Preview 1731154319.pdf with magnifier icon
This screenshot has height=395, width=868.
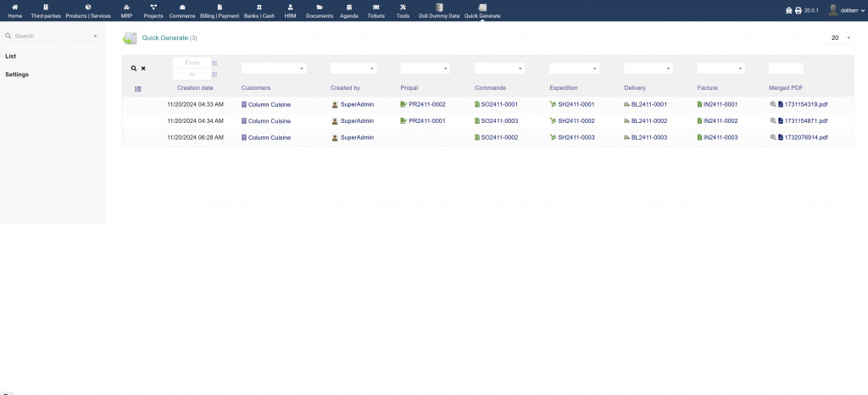tap(772, 104)
